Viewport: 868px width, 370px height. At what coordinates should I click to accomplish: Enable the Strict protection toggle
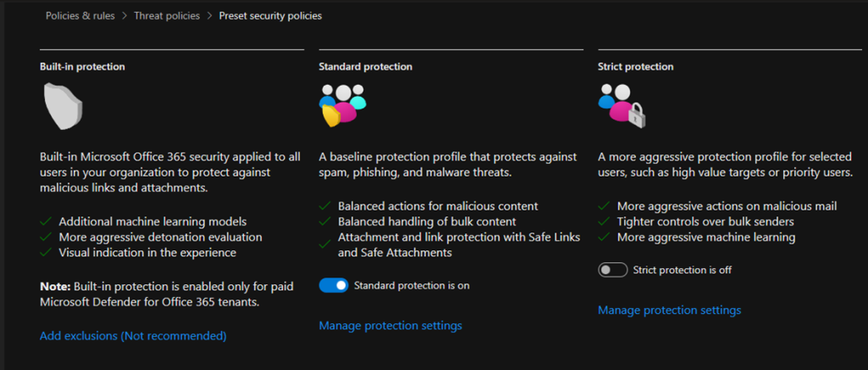pos(612,271)
